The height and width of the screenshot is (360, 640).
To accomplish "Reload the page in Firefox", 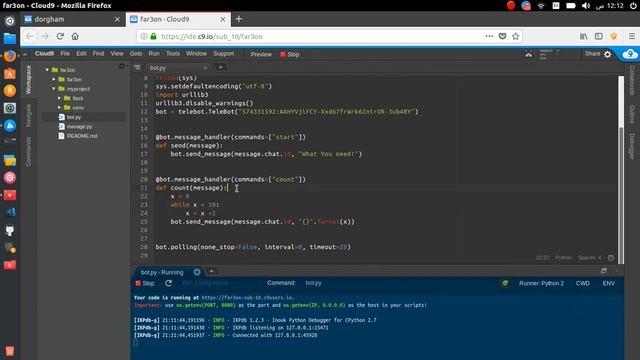I will coord(60,36).
